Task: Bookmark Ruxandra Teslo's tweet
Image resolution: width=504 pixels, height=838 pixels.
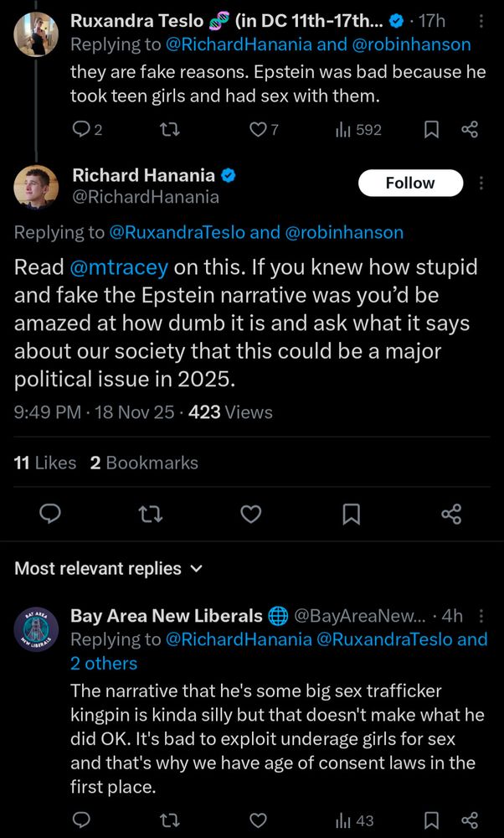Action: point(432,129)
